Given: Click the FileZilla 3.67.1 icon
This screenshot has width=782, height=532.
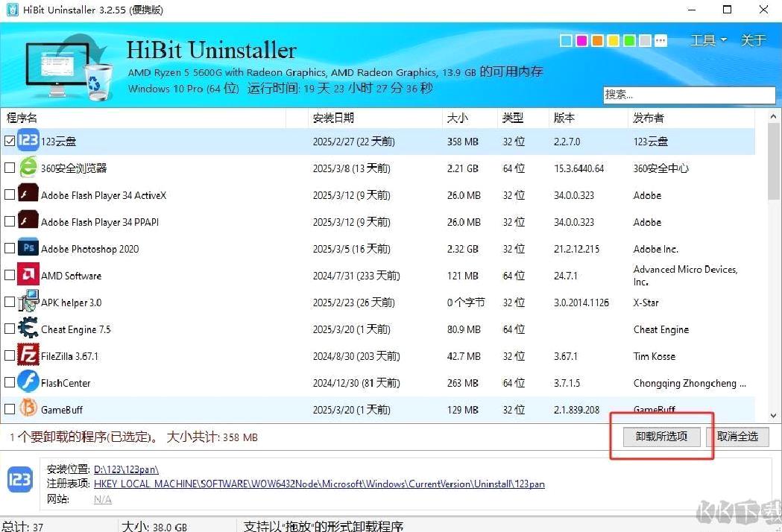Looking at the screenshot, I should pyautogui.click(x=28, y=355).
